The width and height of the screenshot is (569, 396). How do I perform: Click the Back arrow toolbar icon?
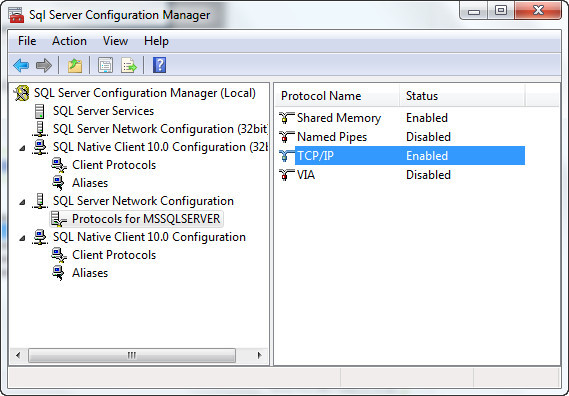tap(21, 66)
